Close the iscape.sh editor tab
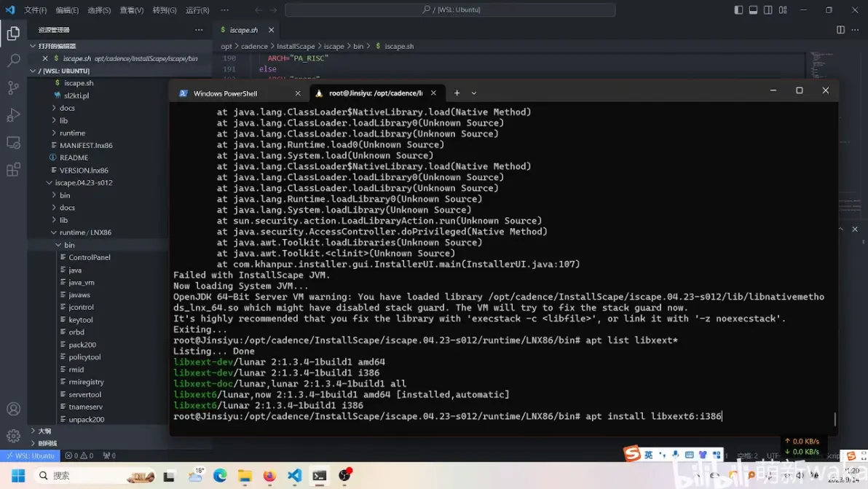 coord(271,30)
